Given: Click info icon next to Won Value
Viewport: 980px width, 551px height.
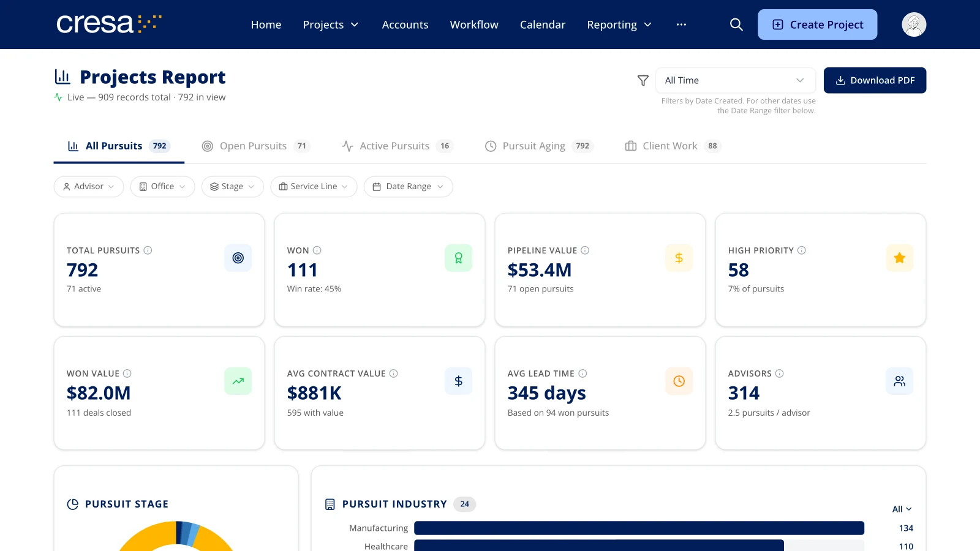Looking at the screenshot, I should click(127, 373).
